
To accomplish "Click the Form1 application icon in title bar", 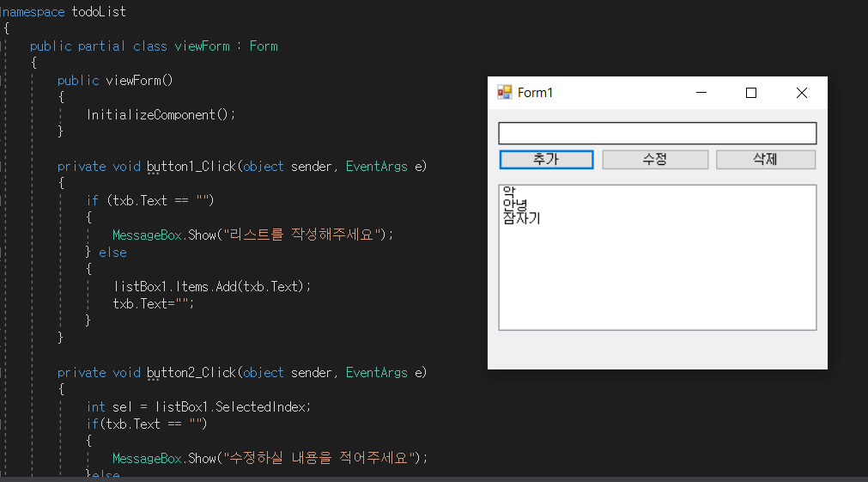I will [x=504, y=93].
